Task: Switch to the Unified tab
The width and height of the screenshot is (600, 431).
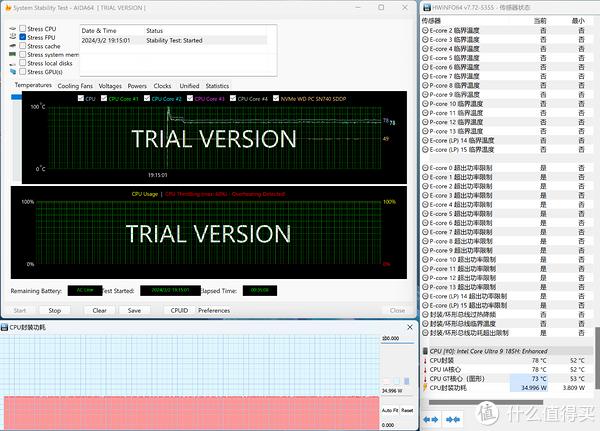Action: tap(189, 86)
